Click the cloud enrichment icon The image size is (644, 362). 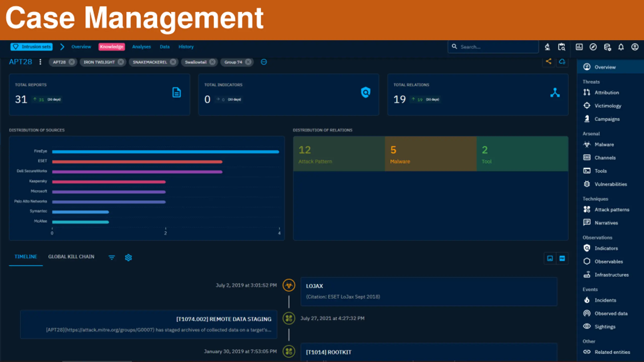[x=562, y=62]
